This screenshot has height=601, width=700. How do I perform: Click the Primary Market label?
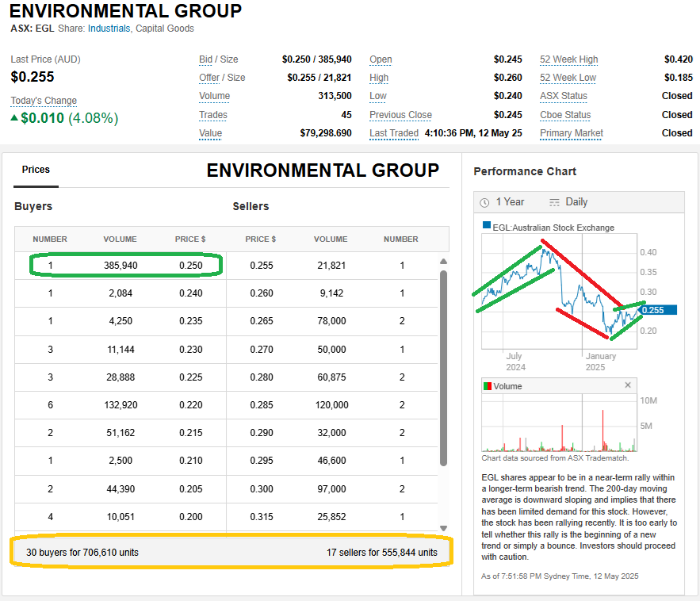571,133
